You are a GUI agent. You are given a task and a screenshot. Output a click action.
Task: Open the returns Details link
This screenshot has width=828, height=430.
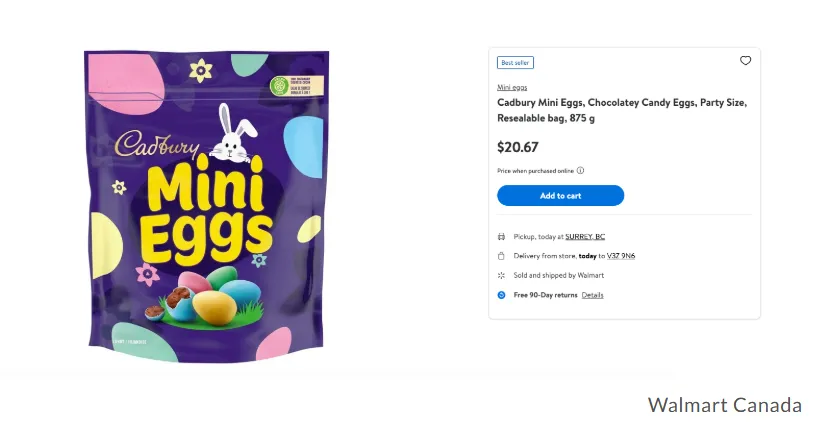click(593, 295)
